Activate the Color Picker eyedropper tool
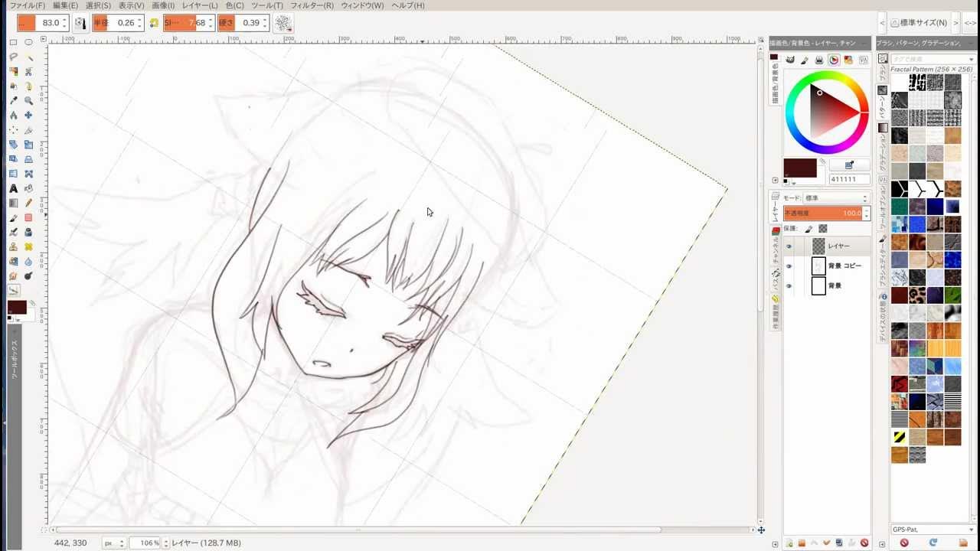The image size is (980, 551). (14, 101)
